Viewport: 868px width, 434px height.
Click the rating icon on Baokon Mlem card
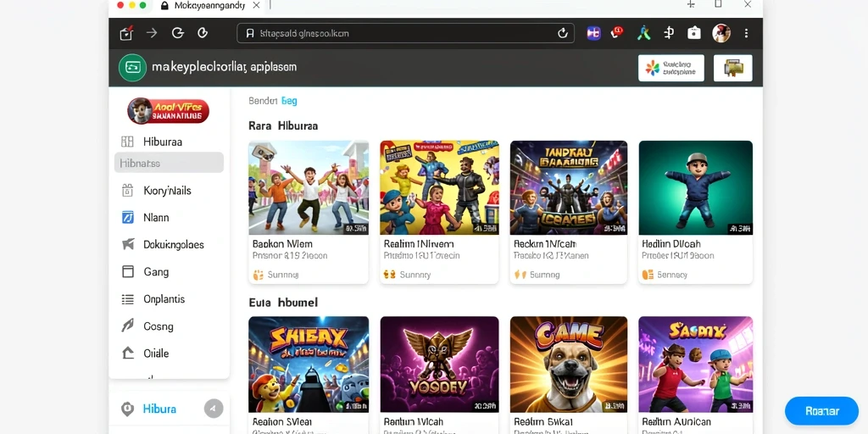tap(258, 275)
